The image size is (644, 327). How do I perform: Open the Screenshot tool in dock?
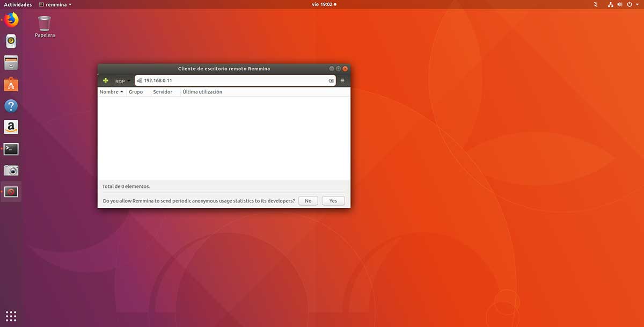11,170
